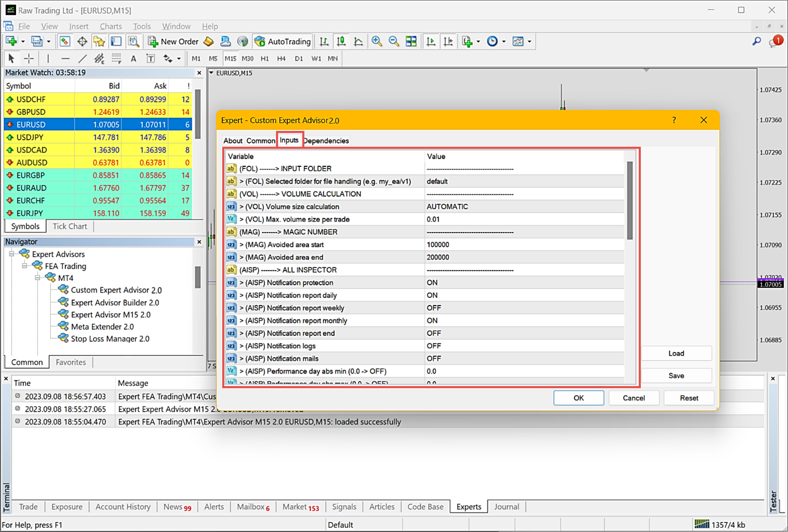788x532 pixels.
Task: Click the Zoom In magnifier icon
Action: click(x=377, y=41)
